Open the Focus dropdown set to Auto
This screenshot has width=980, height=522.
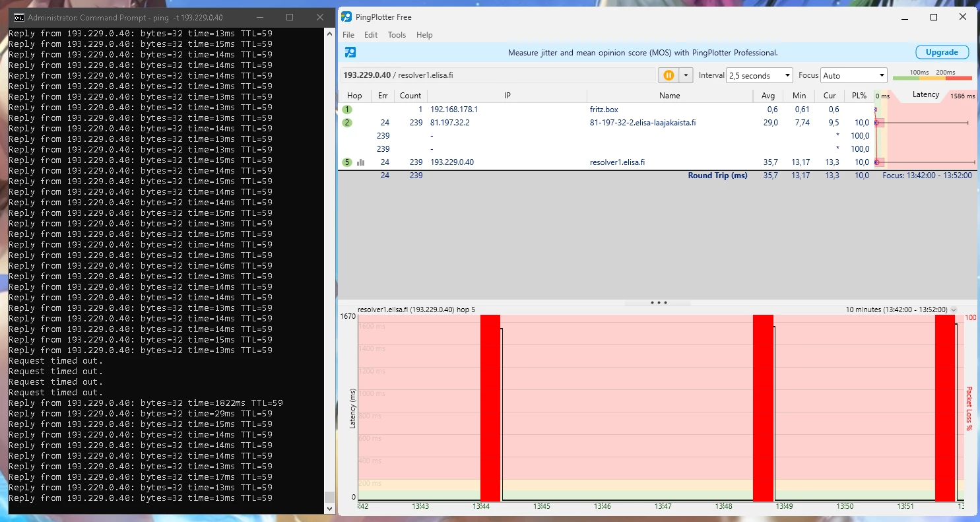(853, 75)
